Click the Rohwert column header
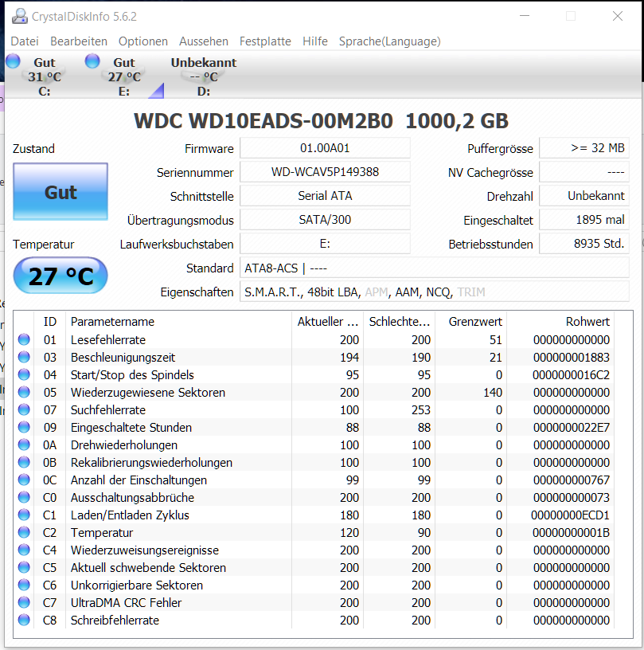This screenshot has width=644, height=650. [x=560, y=322]
